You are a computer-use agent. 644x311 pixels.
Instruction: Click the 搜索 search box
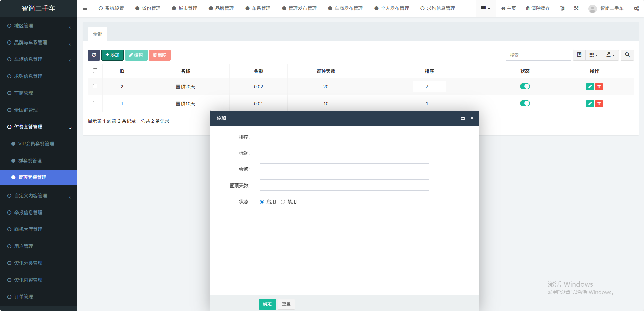538,55
